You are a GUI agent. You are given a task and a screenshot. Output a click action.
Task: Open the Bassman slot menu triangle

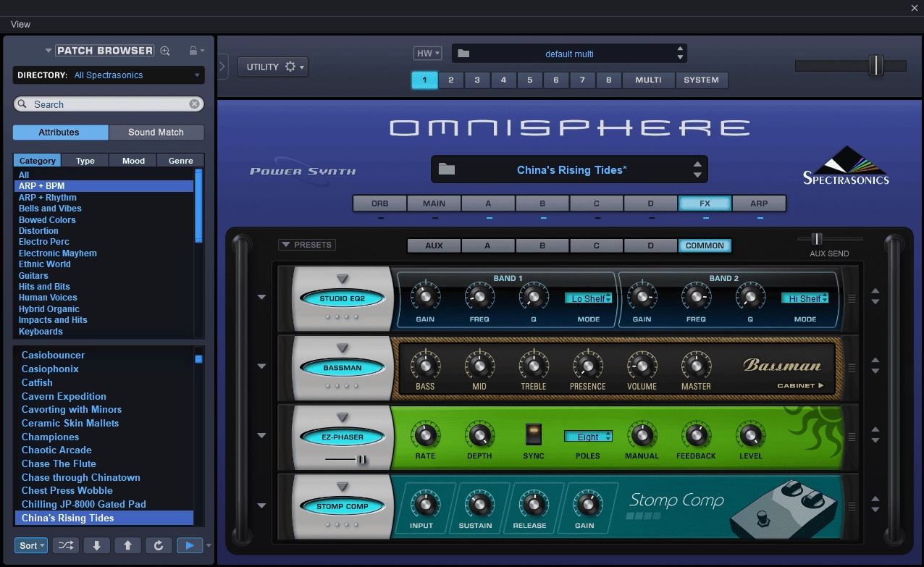[x=343, y=348]
